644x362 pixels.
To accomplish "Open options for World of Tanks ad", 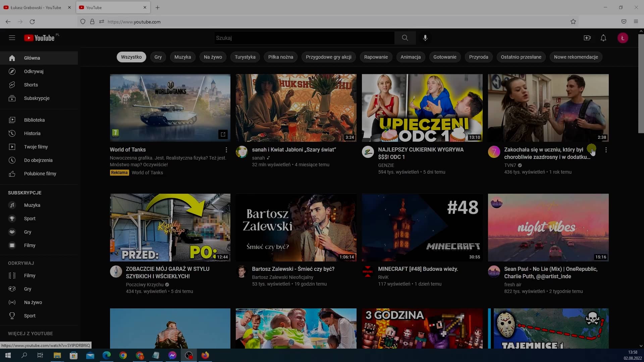I will point(226,150).
